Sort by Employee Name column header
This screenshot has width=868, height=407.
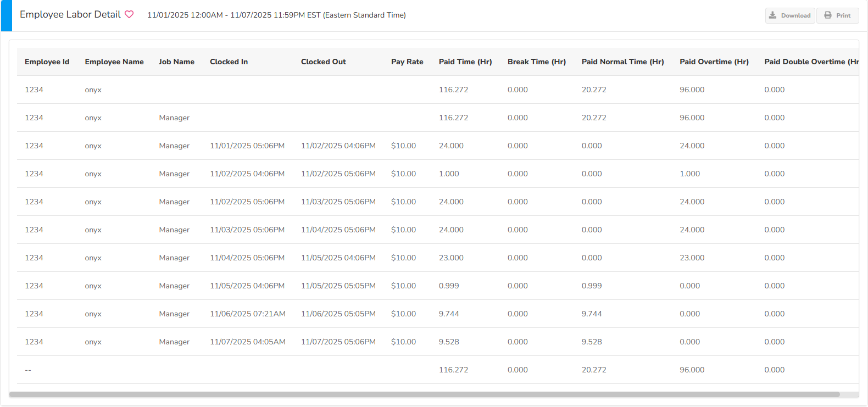click(x=114, y=62)
